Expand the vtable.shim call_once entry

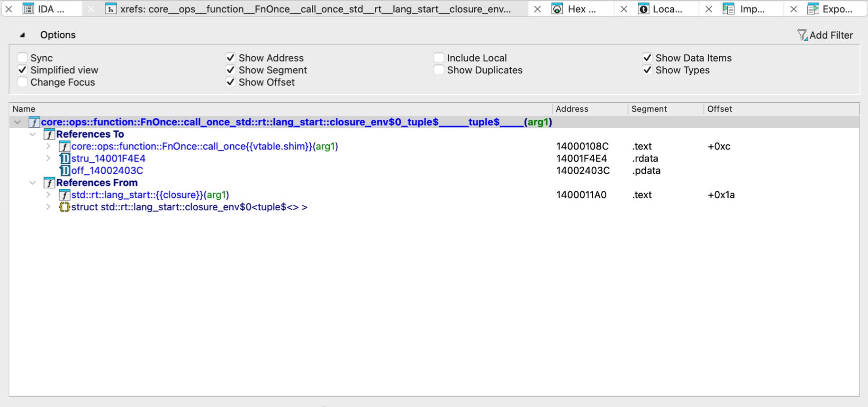point(48,146)
